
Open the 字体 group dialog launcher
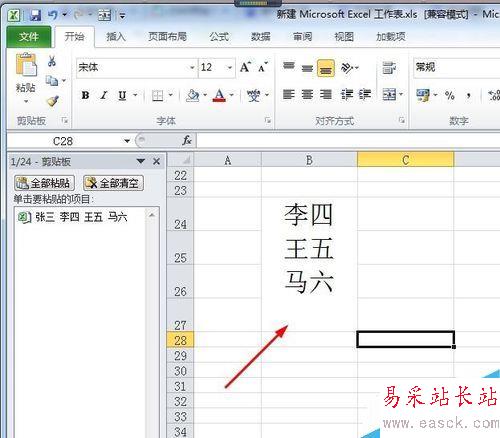(268, 120)
